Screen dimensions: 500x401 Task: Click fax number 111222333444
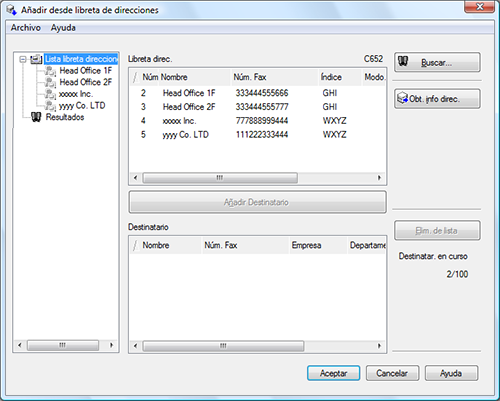point(262,134)
